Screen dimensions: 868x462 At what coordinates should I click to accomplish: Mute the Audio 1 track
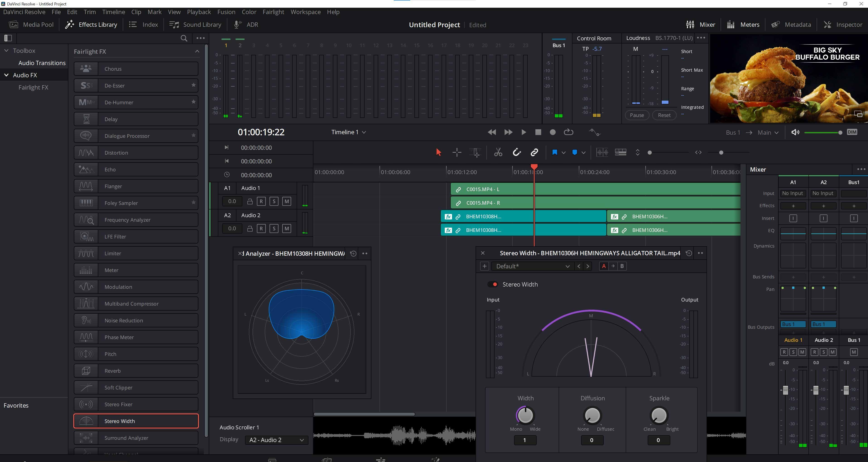point(286,201)
